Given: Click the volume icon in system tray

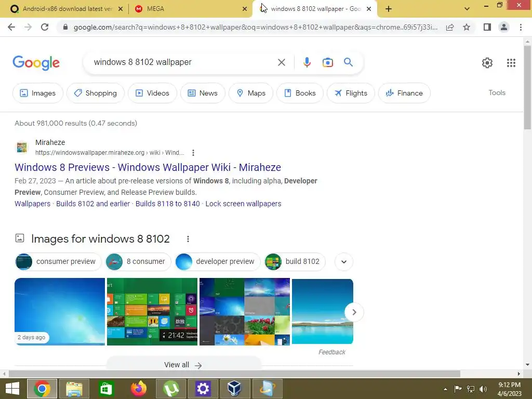Looking at the screenshot, I should 483,389.
